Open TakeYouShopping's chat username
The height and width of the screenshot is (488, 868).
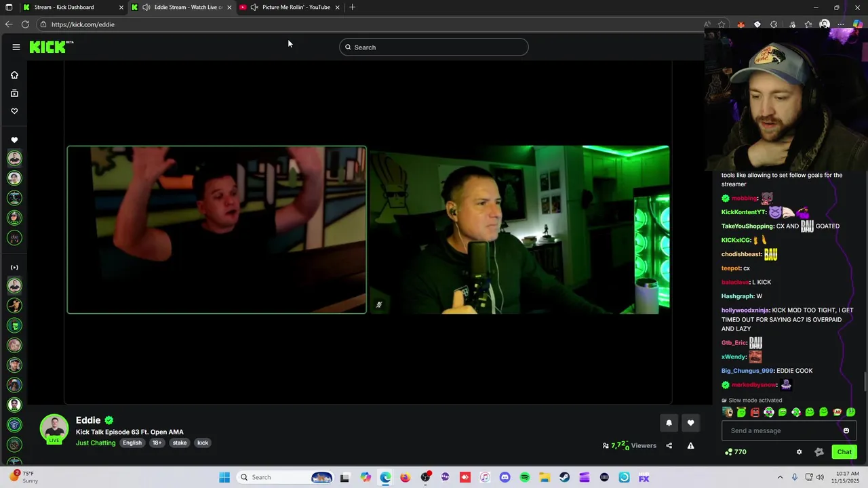747,226
